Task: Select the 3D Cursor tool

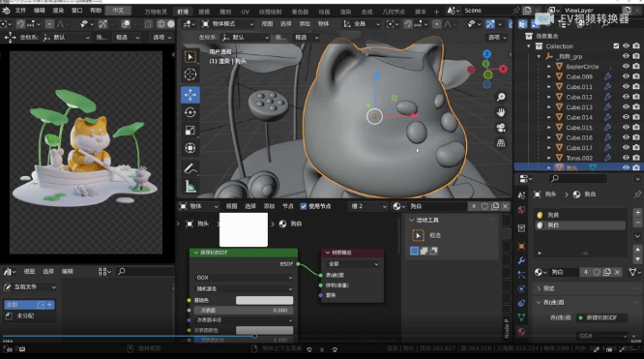Action: 190,75
